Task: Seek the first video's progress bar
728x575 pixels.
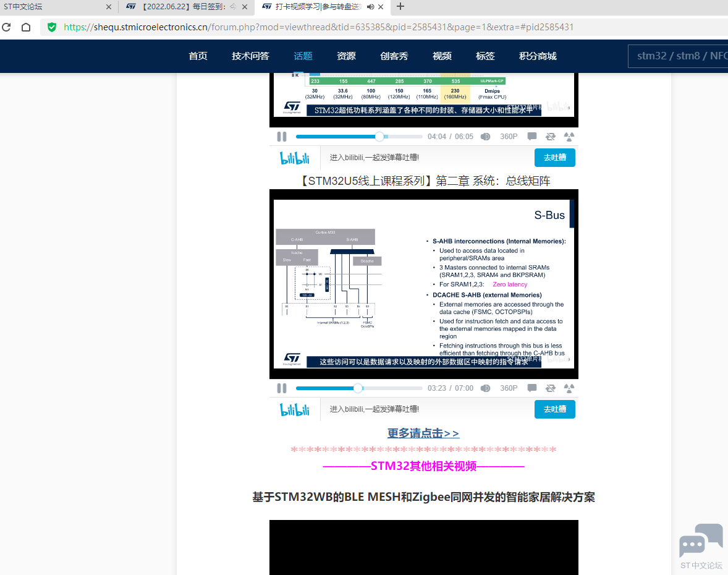Action: pos(359,137)
